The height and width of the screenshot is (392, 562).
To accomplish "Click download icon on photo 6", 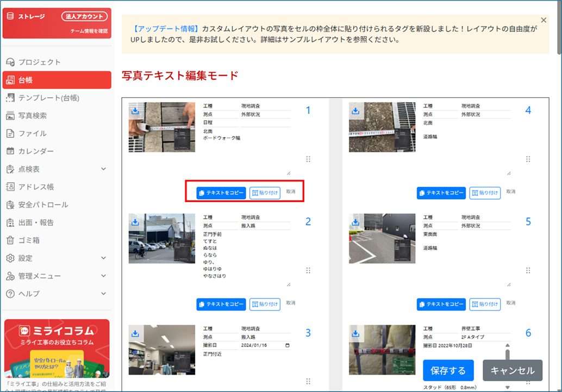I will pos(355,333).
